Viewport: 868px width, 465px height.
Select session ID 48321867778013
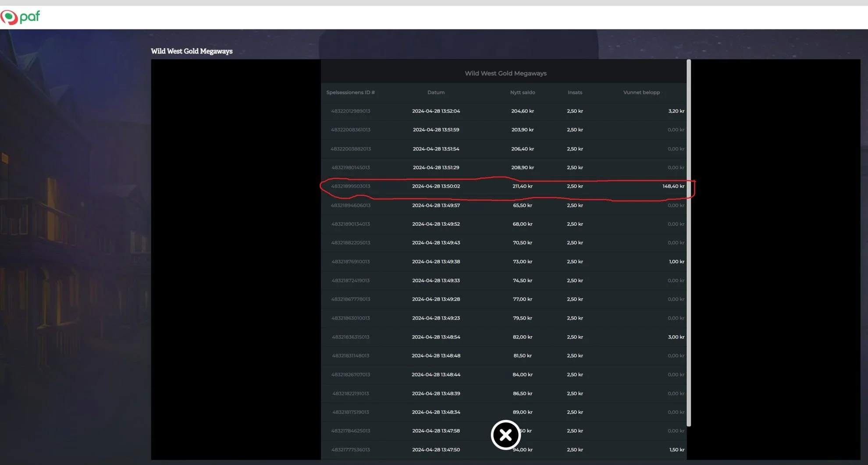[351, 299]
